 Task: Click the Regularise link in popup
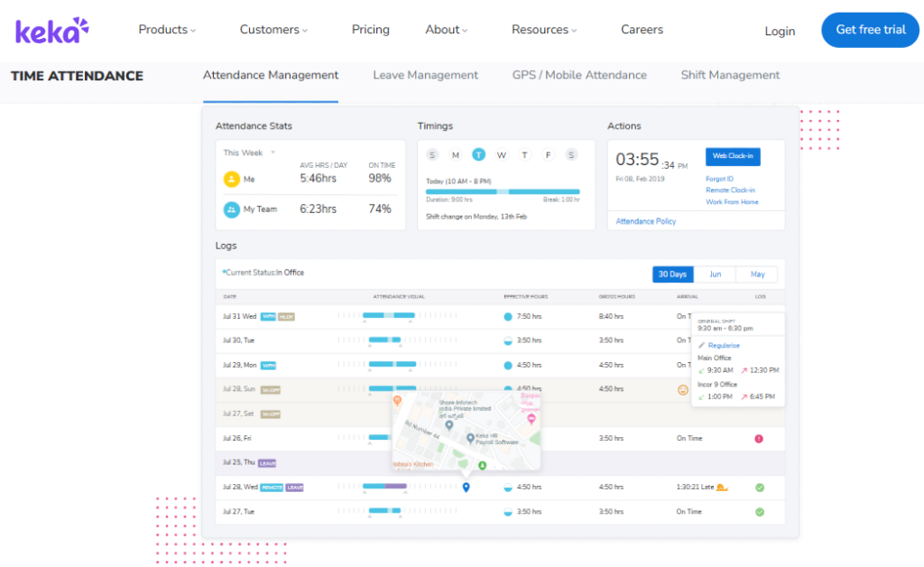point(724,346)
